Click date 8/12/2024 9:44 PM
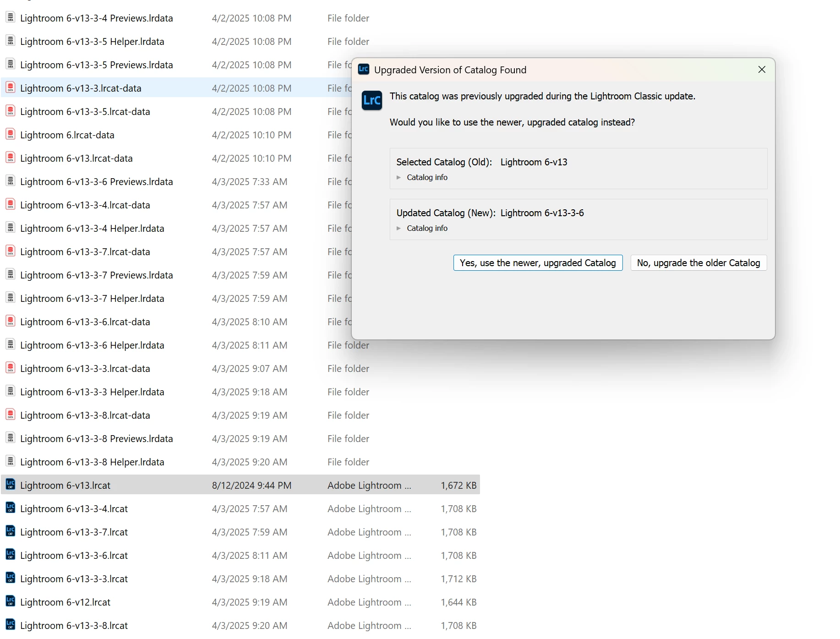The image size is (840, 639). click(x=251, y=486)
